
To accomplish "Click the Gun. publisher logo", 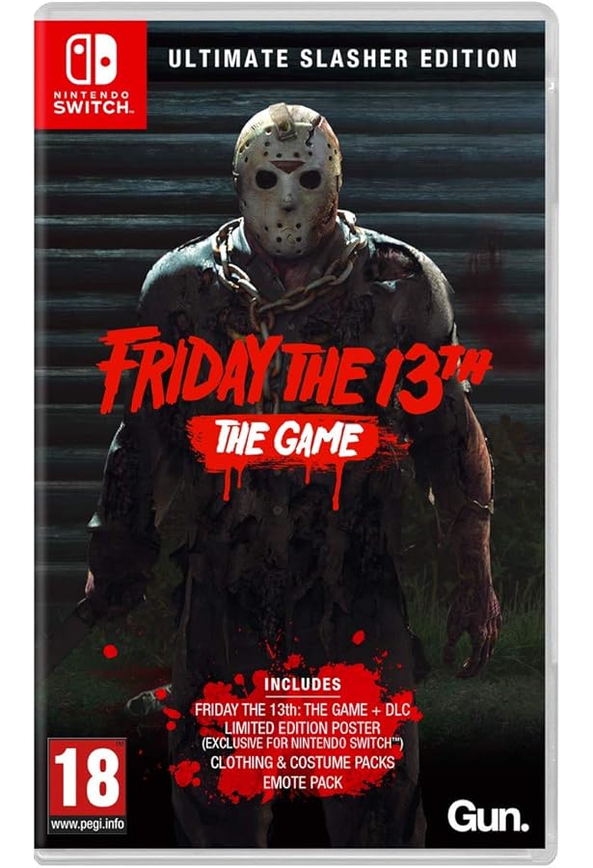I will (x=488, y=817).
